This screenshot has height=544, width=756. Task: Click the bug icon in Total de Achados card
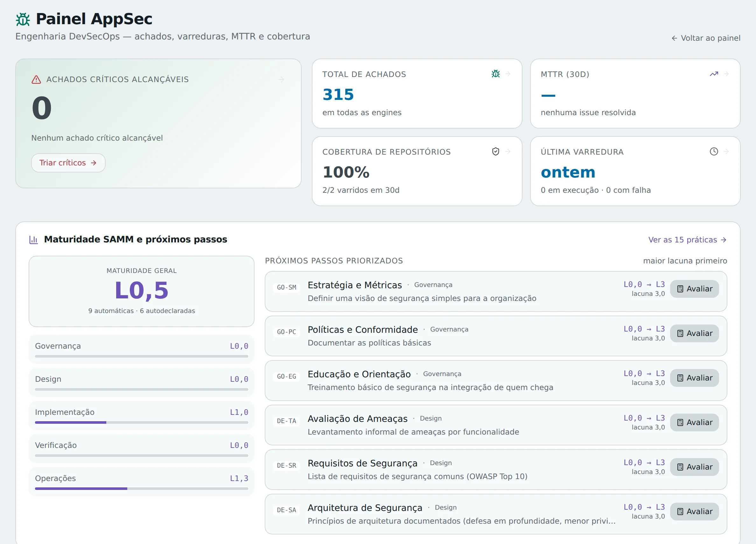coord(496,74)
